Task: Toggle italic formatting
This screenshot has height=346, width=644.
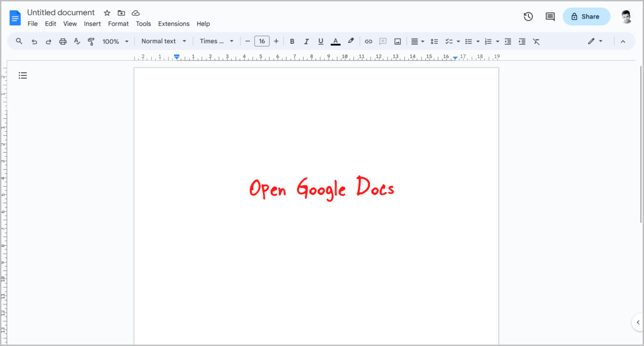Action: (x=306, y=41)
